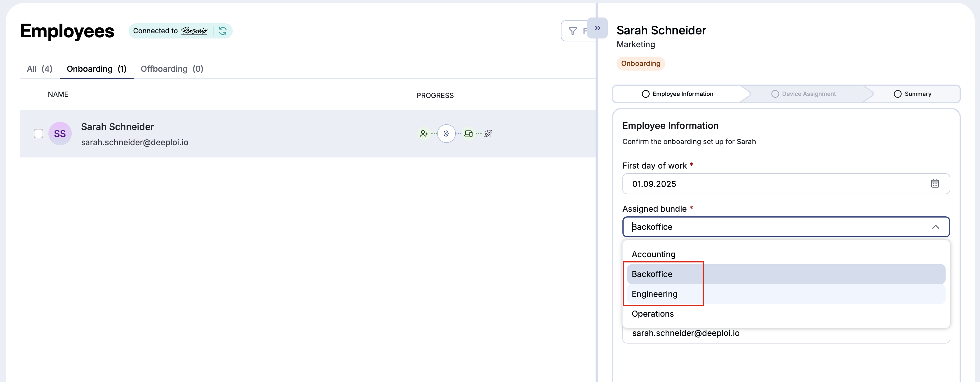Screen dimensions: 980x382
Task: Go to Employee Information step
Action: 677,94
